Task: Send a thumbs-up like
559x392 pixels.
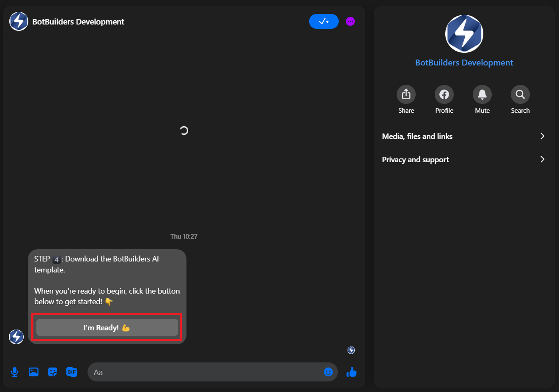Action: pyautogui.click(x=351, y=372)
